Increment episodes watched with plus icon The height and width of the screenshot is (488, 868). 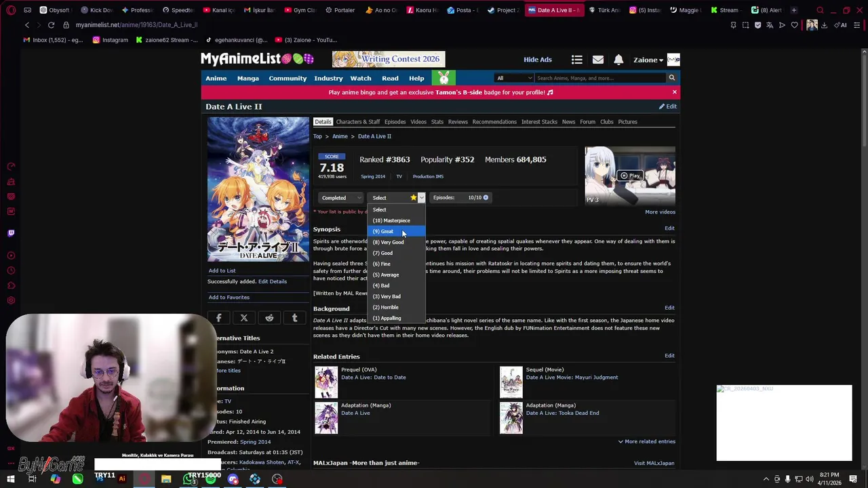point(486,197)
